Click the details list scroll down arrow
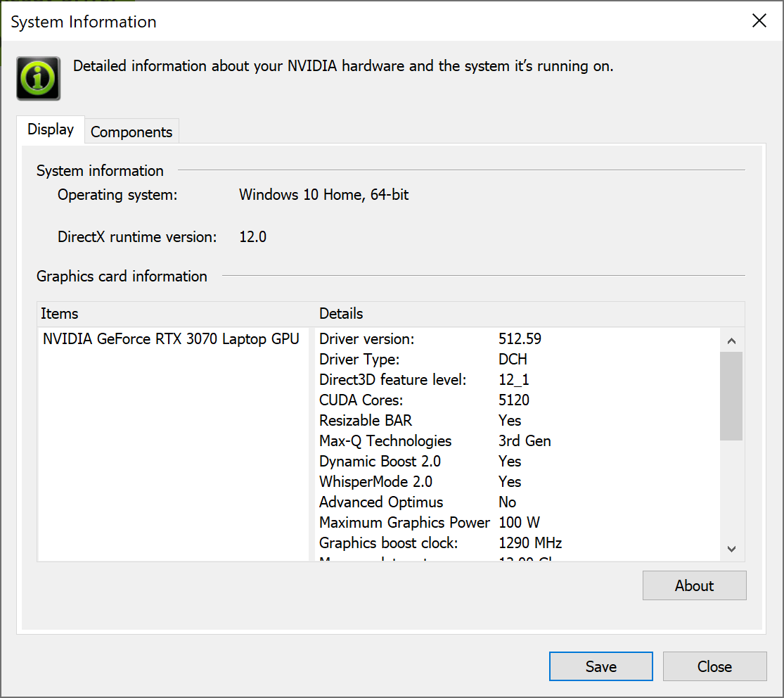This screenshot has width=784, height=698. click(x=731, y=549)
